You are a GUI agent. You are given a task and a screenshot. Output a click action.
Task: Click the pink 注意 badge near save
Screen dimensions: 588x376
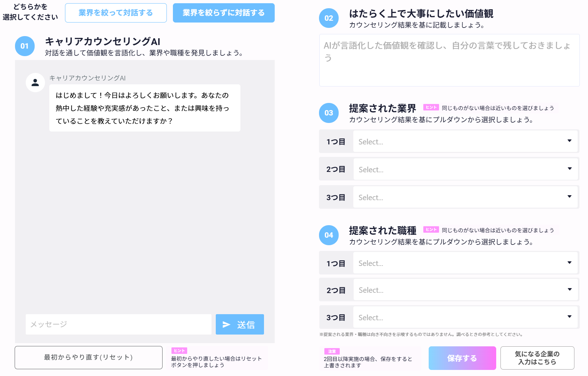click(332, 351)
